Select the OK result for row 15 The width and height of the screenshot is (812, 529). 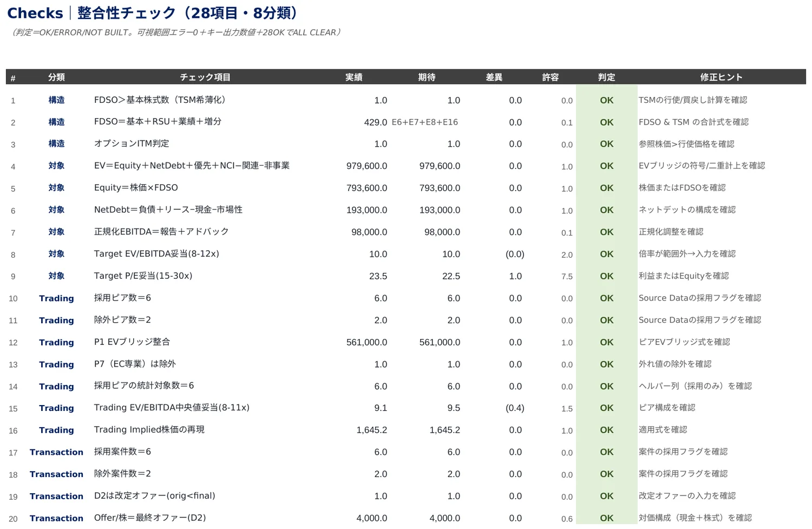606,408
